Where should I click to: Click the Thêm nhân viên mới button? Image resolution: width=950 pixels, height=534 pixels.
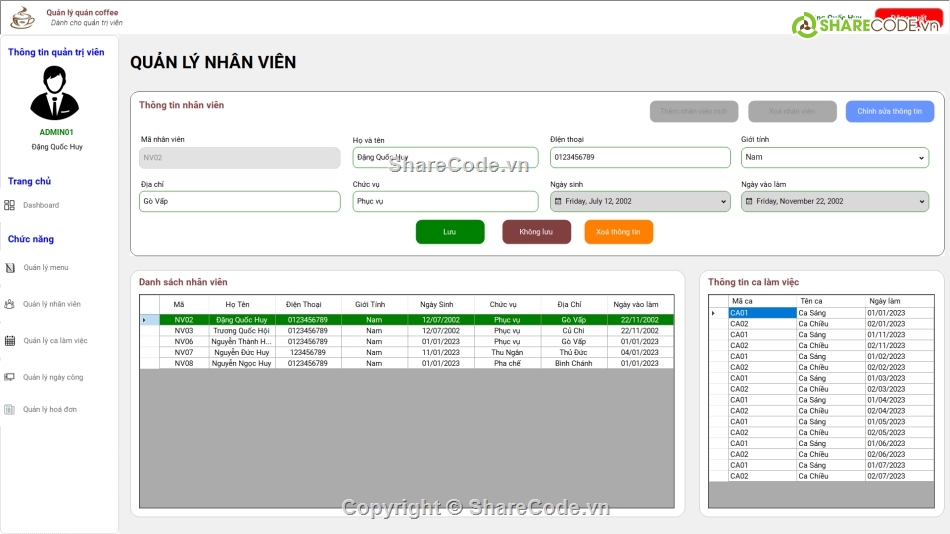(x=694, y=112)
